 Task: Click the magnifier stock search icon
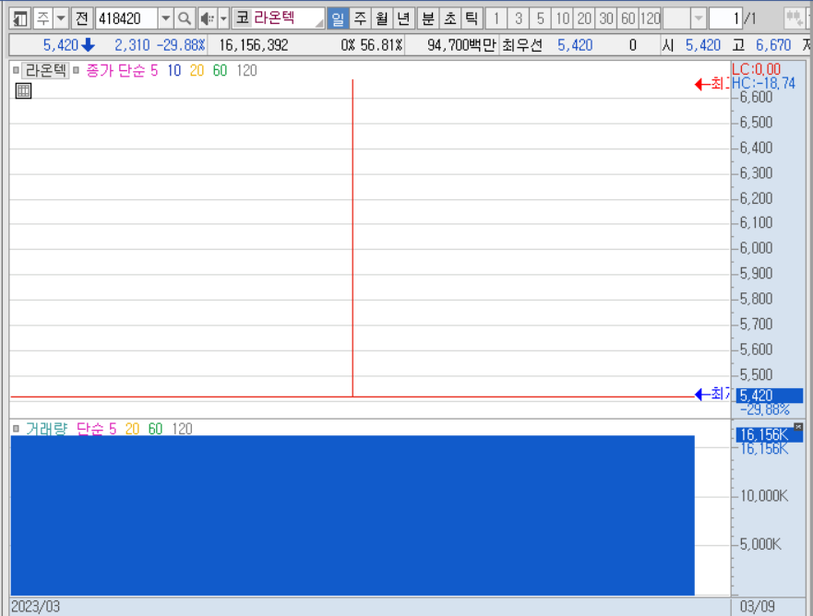coord(184,19)
